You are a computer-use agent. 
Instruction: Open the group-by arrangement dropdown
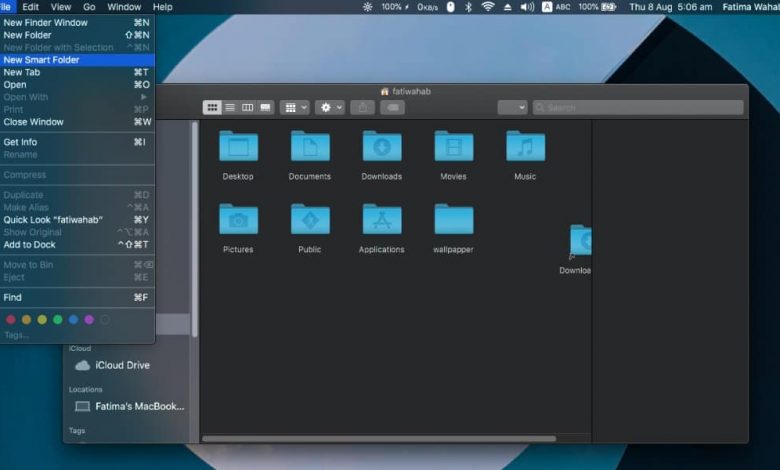[x=294, y=107]
